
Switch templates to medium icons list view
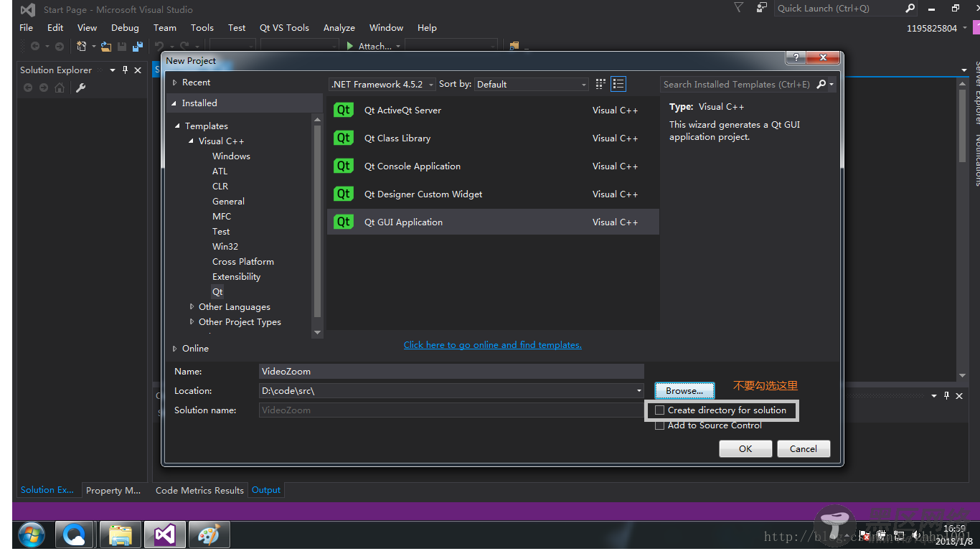(x=618, y=84)
